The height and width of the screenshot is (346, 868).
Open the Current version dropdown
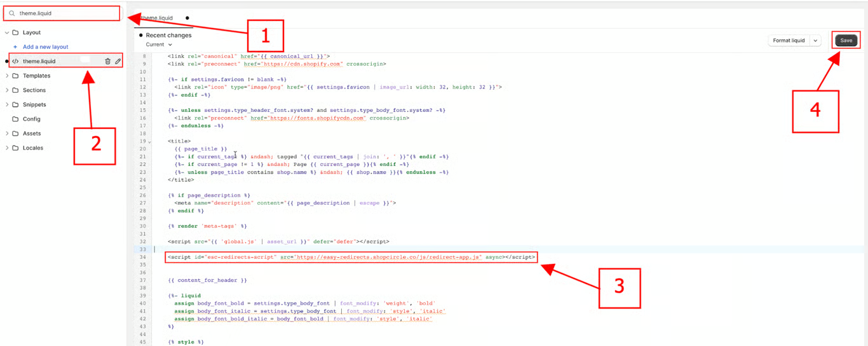[159, 45]
